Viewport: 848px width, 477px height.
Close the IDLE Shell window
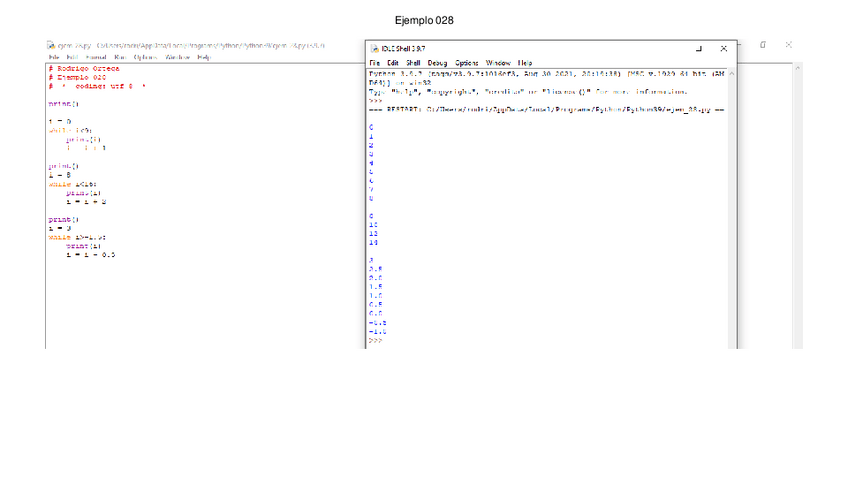click(x=724, y=49)
